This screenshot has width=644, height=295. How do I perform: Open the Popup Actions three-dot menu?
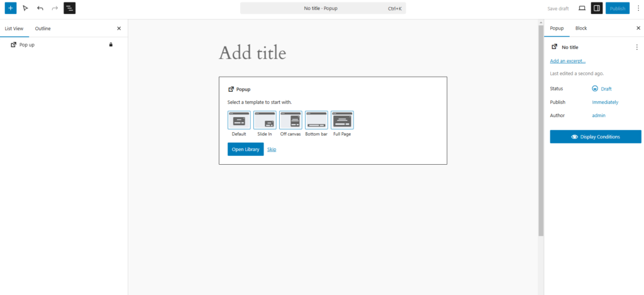click(x=636, y=47)
